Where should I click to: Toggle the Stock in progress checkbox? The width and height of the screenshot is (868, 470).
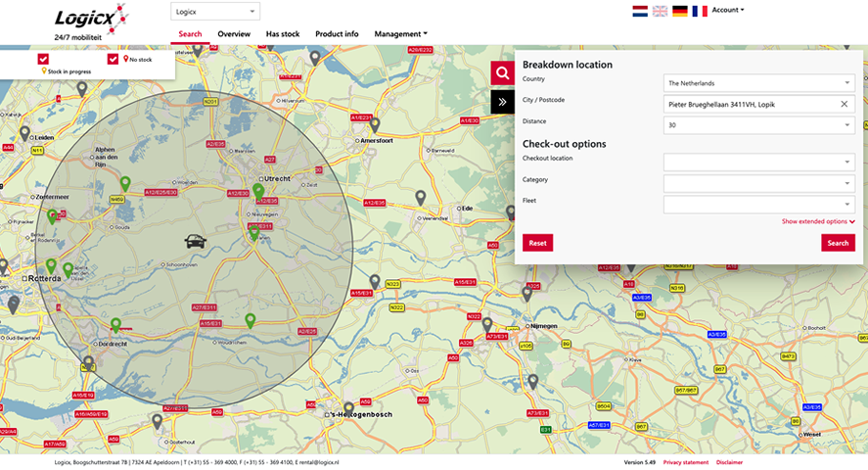tap(43, 59)
